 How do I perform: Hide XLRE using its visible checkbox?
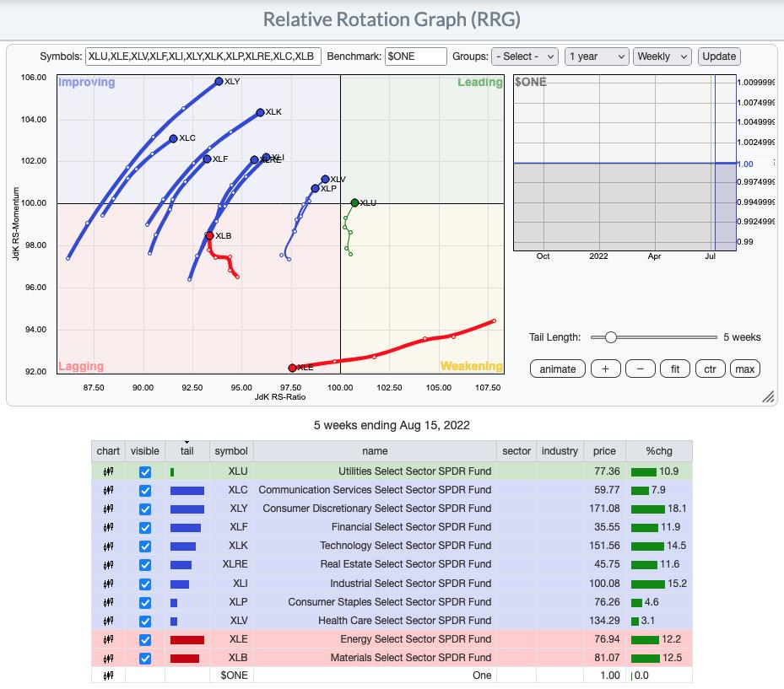(x=145, y=565)
